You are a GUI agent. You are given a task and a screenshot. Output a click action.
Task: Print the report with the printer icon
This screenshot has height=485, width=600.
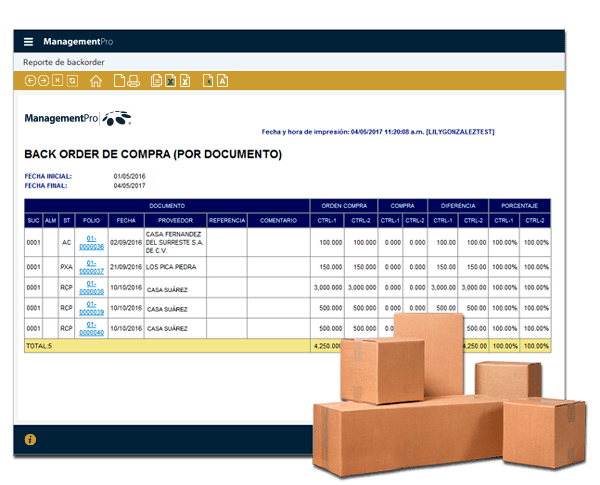click(133, 81)
